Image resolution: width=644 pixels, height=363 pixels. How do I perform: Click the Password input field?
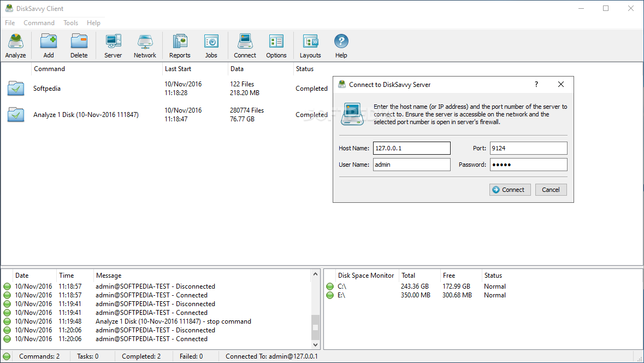(528, 165)
